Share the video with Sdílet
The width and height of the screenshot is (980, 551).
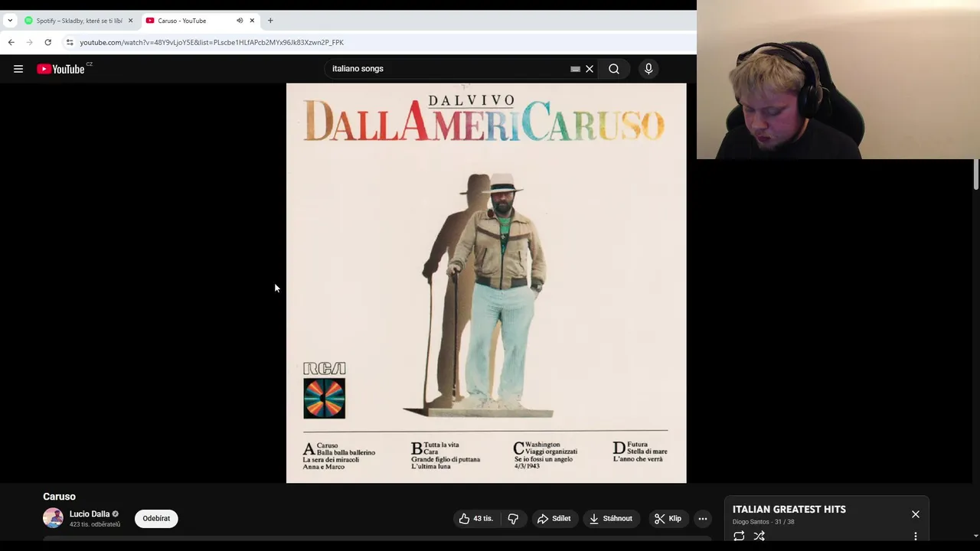click(554, 519)
